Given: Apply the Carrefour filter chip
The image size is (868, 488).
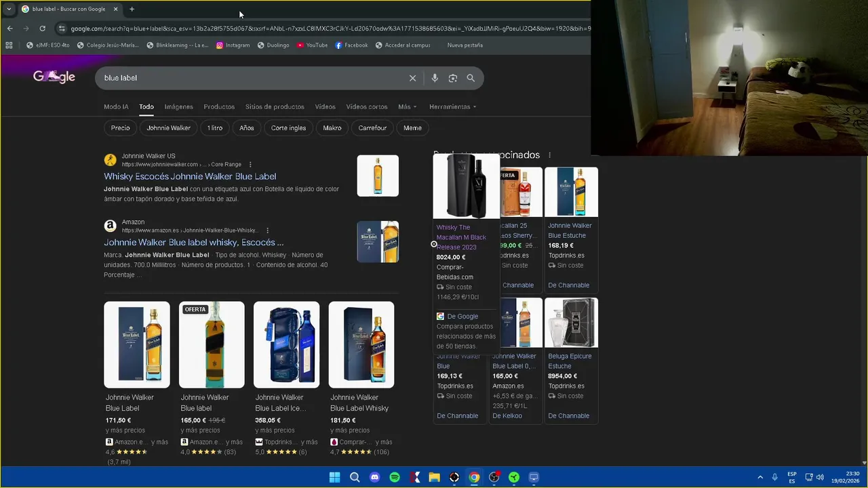Looking at the screenshot, I should (x=372, y=127).
